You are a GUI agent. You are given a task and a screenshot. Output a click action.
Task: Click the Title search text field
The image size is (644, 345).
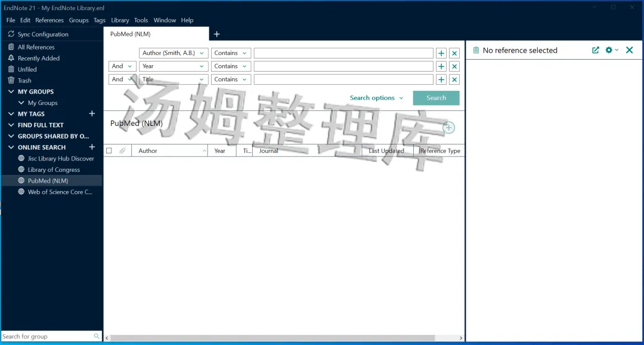(343, 79)
